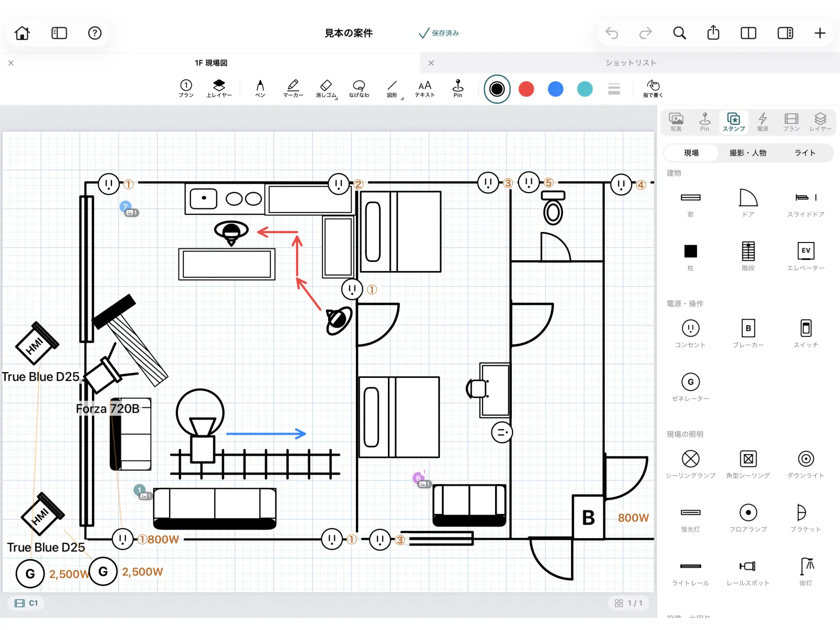Select the 撮影・人物 stamp category
The width and height of the screenshot is (840, 630).
(748, 153)
